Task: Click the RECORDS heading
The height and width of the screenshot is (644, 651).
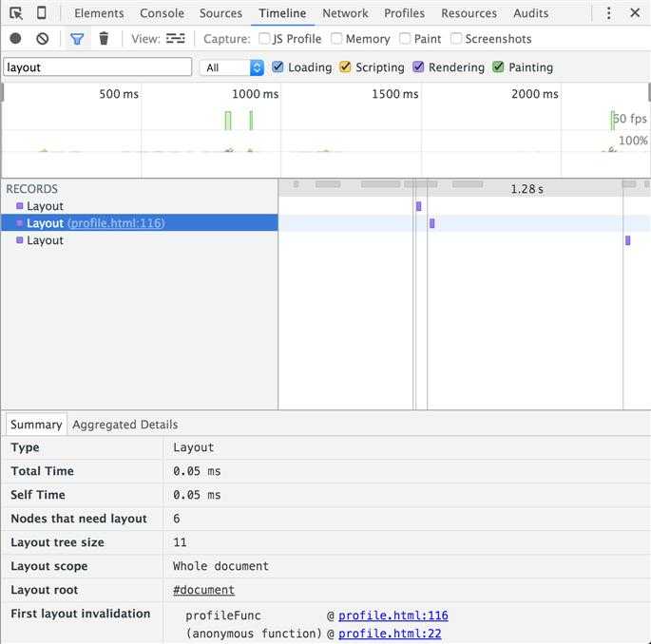Action: (32, 189)
